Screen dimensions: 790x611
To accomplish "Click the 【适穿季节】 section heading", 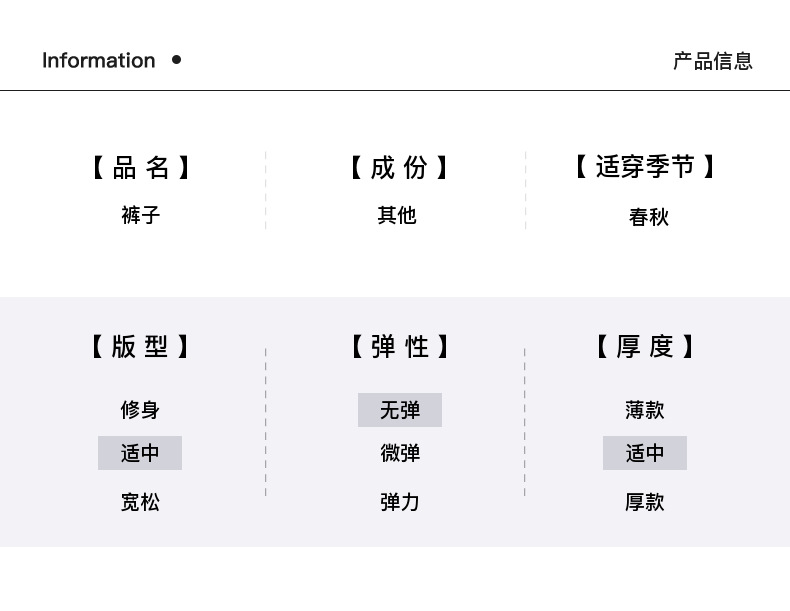I will [x=645, y=167].
